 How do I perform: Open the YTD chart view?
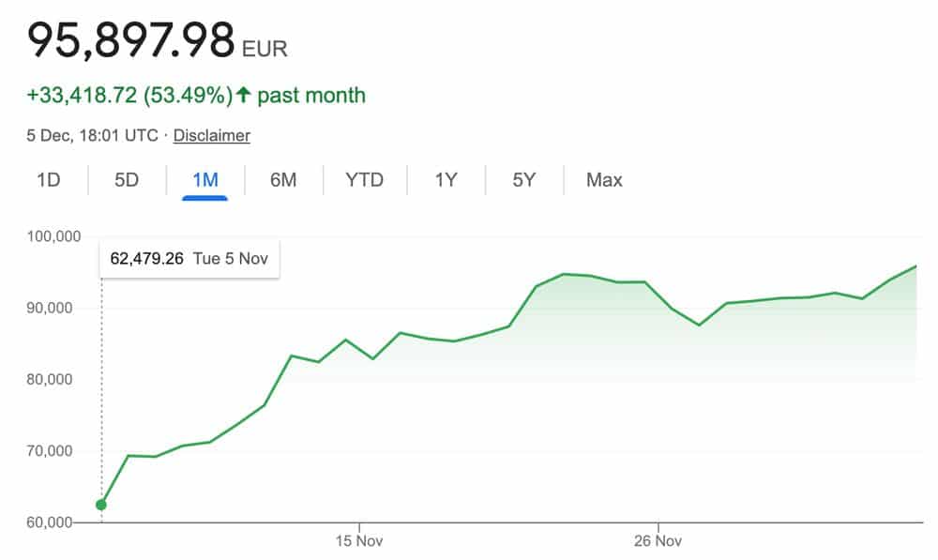click(364, 180)
